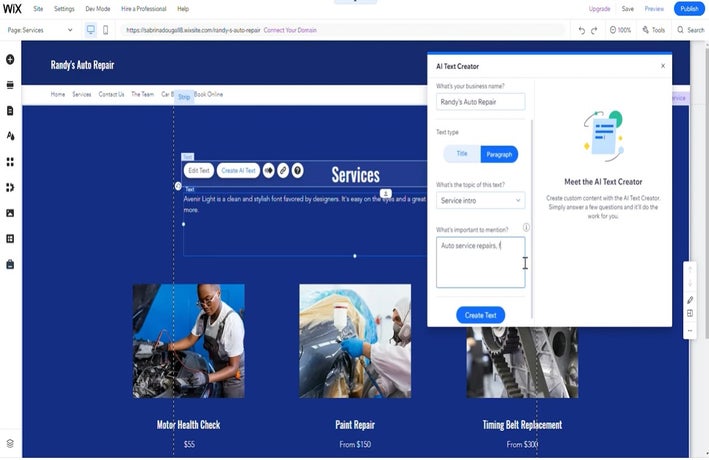Select the Services heading text
This screenshot has width=709, height=460.
click(x=355, y=175)
